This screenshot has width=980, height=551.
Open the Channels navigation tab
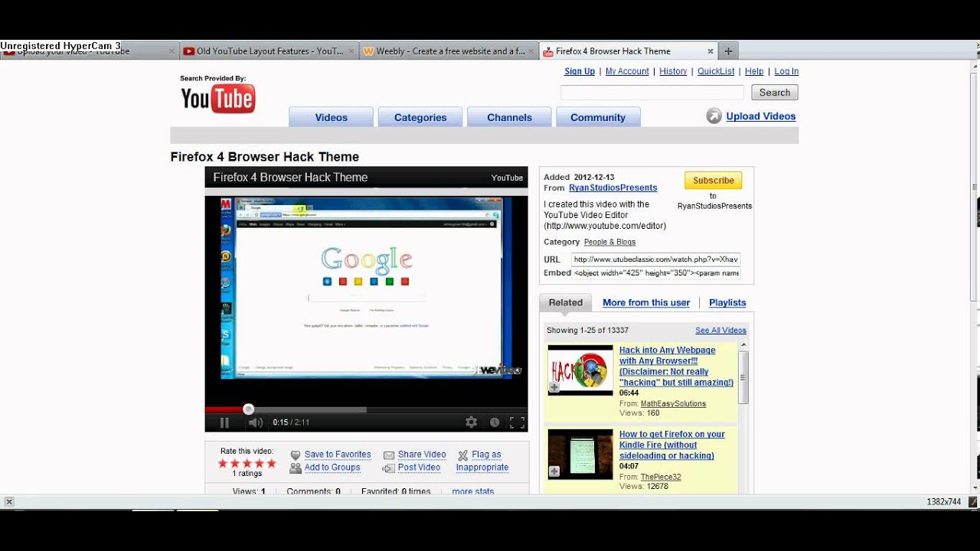509,117
